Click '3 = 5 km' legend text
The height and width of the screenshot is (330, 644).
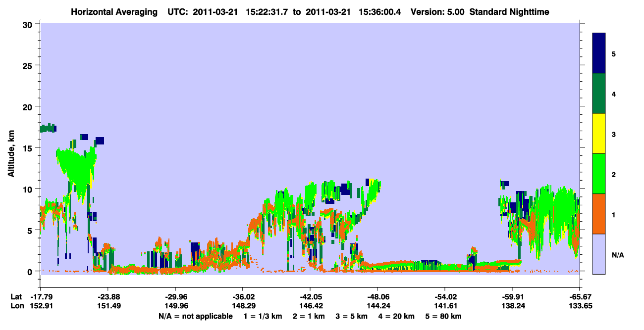coord(353,316)
